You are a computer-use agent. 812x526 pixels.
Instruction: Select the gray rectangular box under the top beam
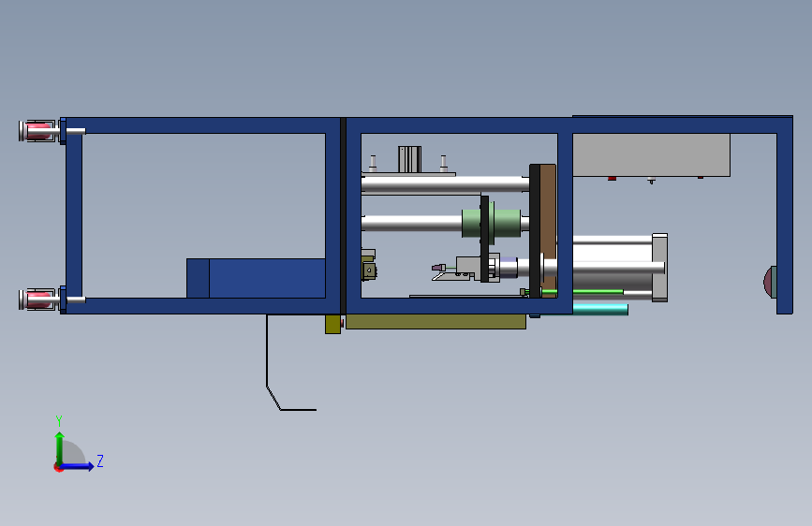pyautogui.click(x=651, y=154)
